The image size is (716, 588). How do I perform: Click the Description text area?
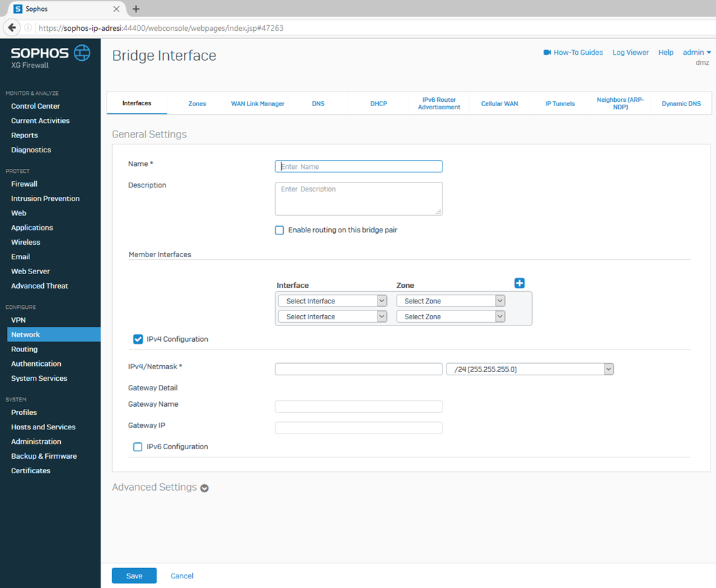pyautogui.click(x=358, y=198)
